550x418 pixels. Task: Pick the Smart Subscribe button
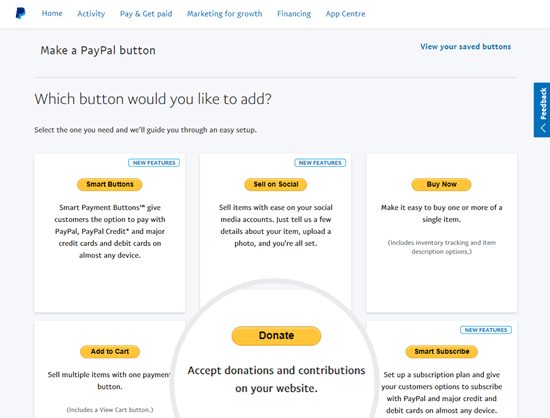[442, 351]
